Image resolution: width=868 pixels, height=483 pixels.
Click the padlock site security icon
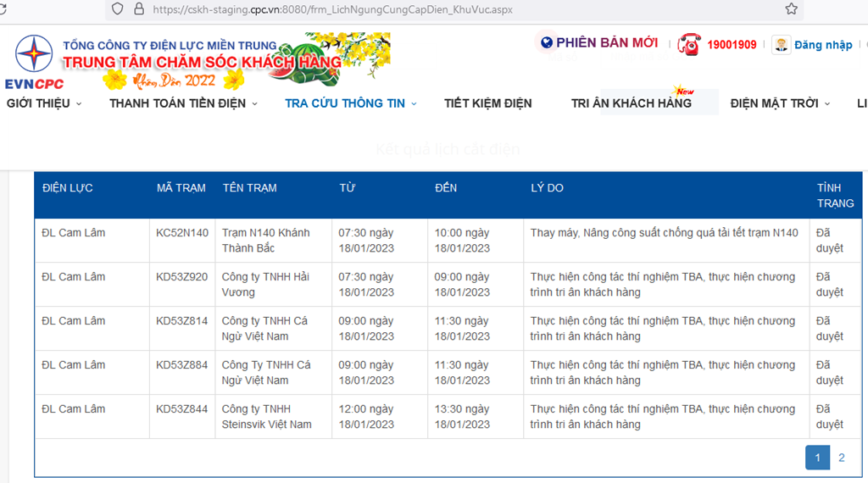tap(140, 9)
